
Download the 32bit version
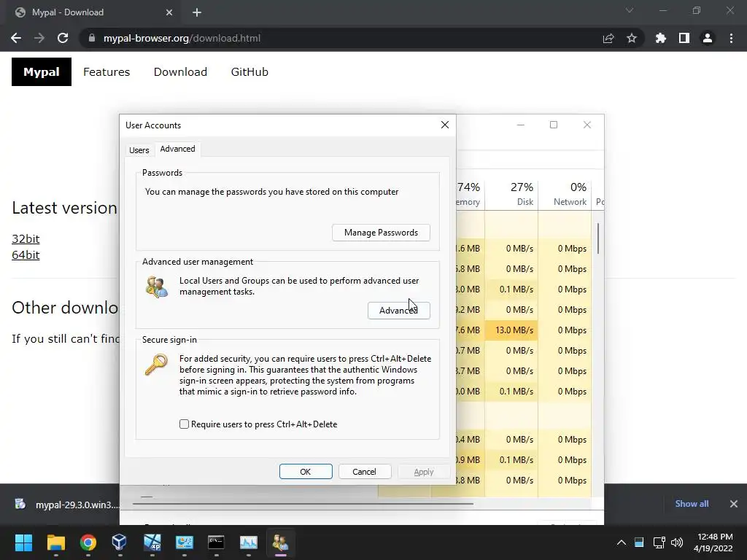[x=26, y=238]
